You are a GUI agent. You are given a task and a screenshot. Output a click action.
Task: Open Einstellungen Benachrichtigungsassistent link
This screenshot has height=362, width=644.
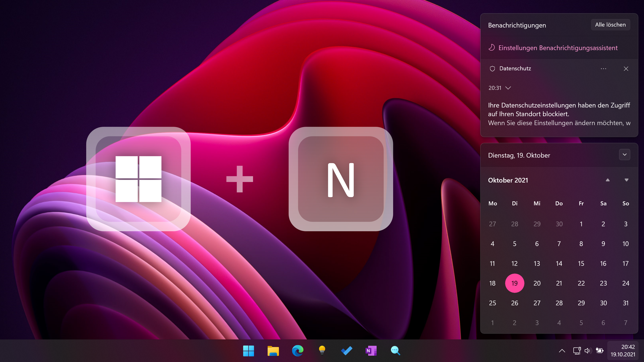pyautogui.click(x=558, y=48)
